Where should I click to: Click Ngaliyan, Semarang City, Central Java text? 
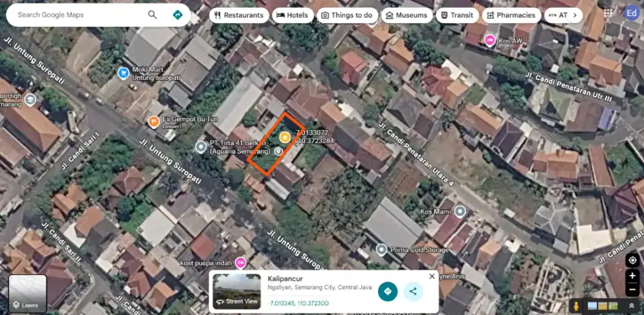tap(320, 287)
